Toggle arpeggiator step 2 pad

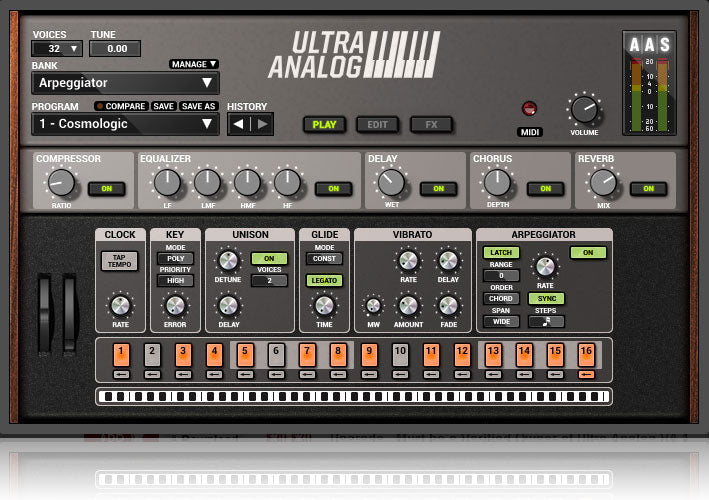[x=152, y=354]
